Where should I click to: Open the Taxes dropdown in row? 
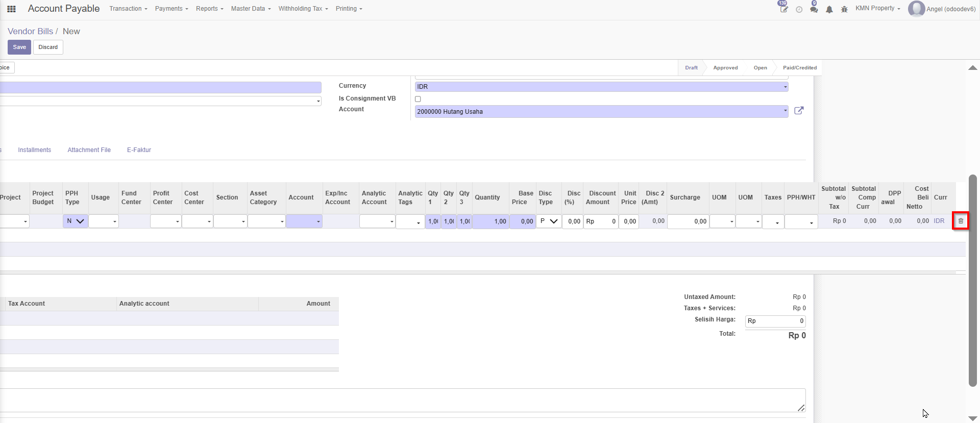pos(773,222)
